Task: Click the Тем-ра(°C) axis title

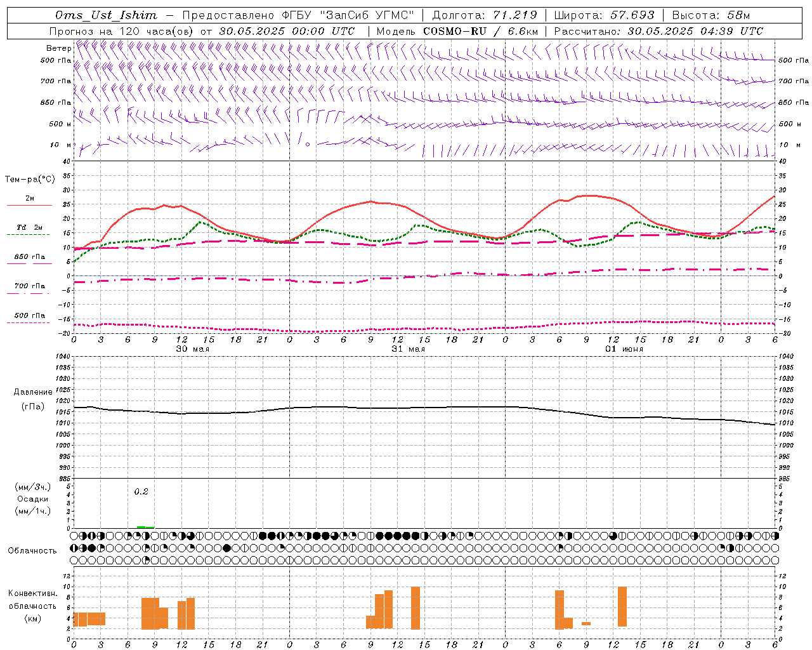Action: point(30,180)
